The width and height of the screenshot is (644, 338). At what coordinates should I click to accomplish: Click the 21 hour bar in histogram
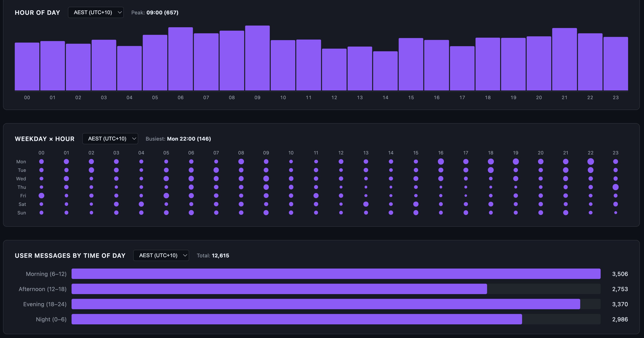(564, 59)
